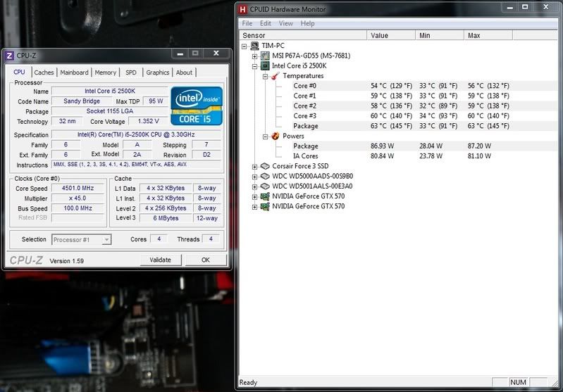Click the Multiplier x 45.0 field

click(x=78, y=198)
